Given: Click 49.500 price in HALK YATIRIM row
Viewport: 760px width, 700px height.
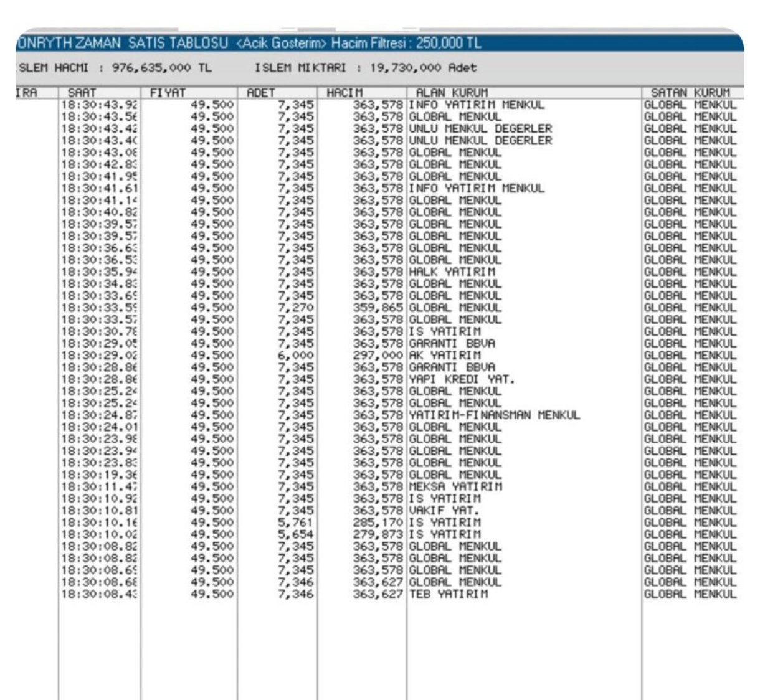Looking at the screenshot, I should click(212, 272).
